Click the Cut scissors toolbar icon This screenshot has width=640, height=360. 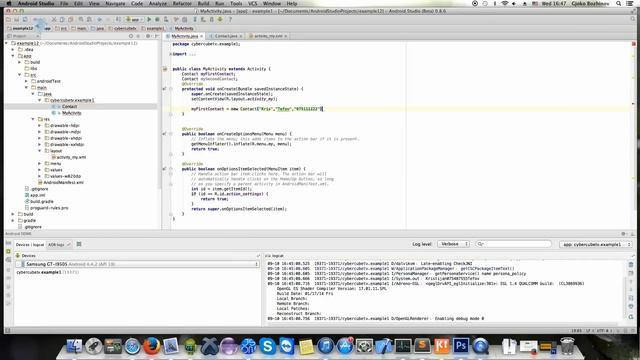54,19
